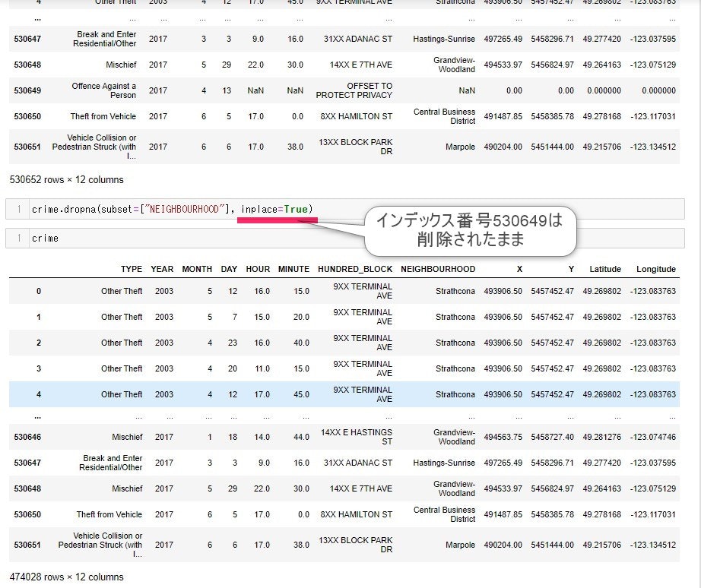Screen dimensions: 701x588
Task: Click '14XX E HASTINGS ST' cell
Action: coord(357,437)
